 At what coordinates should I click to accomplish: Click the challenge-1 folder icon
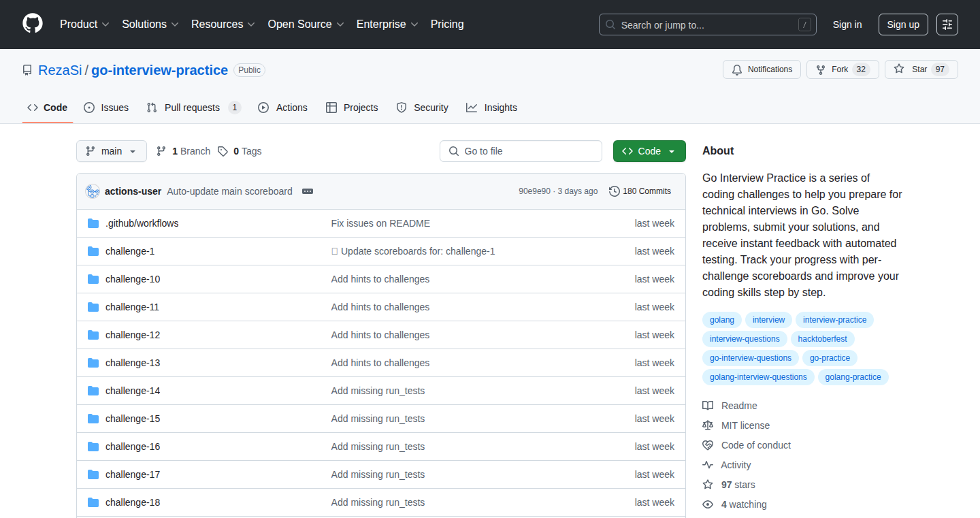tap(93, 251)
